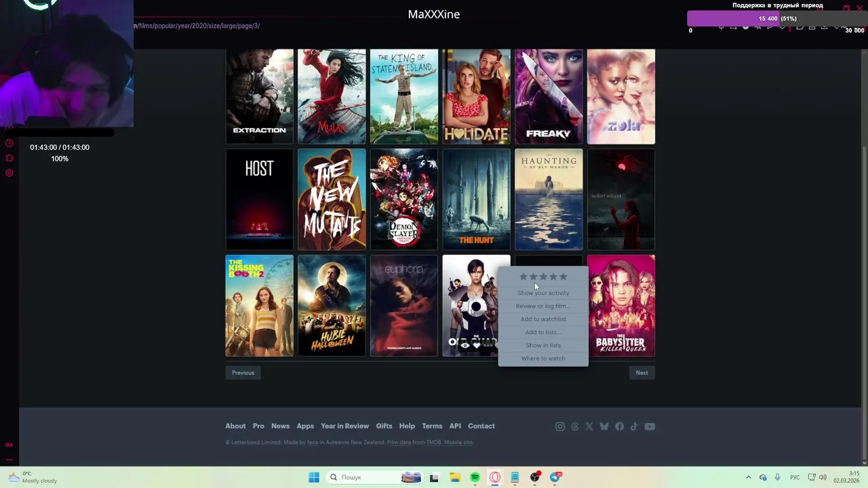Like The Old Guard with heart icon

tap(476, 345)
